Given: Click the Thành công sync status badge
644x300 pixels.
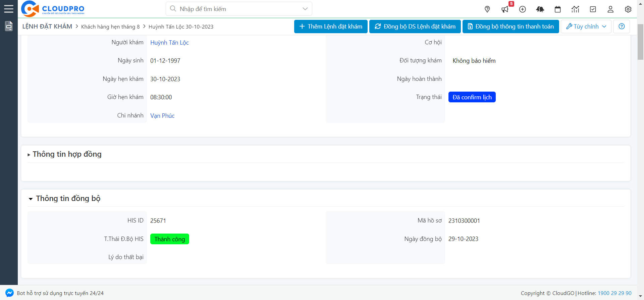Looking at the screenshot, I should (x=169, y=239).
